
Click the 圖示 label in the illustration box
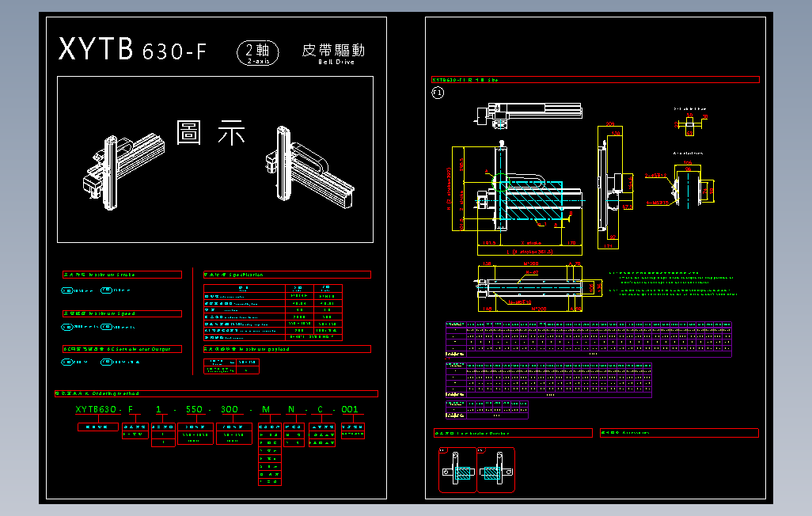coord(211,133)
